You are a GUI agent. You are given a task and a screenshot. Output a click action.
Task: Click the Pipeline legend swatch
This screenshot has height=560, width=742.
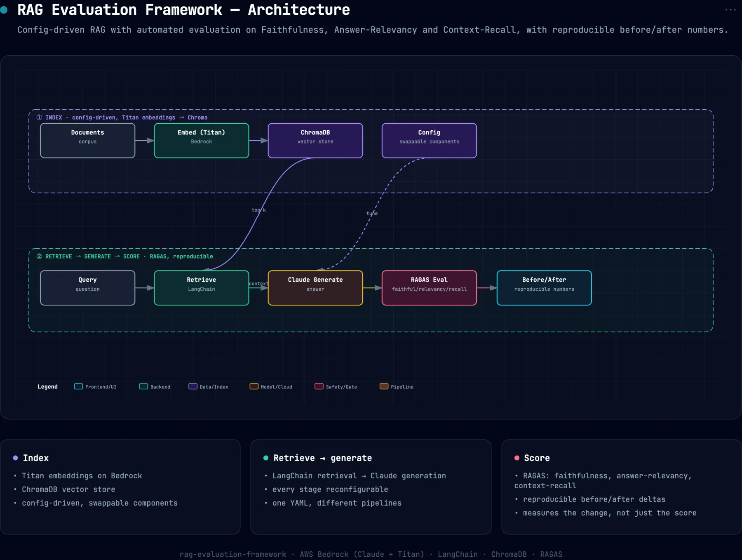click(384, 386)
